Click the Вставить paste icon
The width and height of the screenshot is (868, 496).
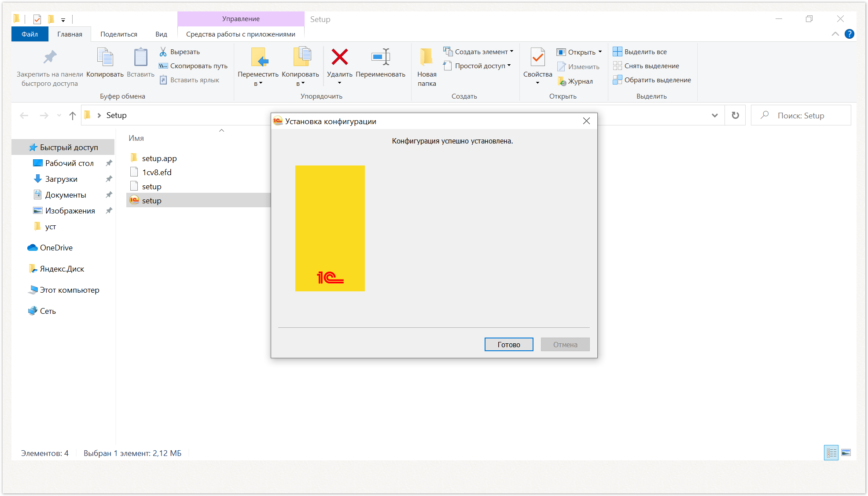tap(140, 57)
